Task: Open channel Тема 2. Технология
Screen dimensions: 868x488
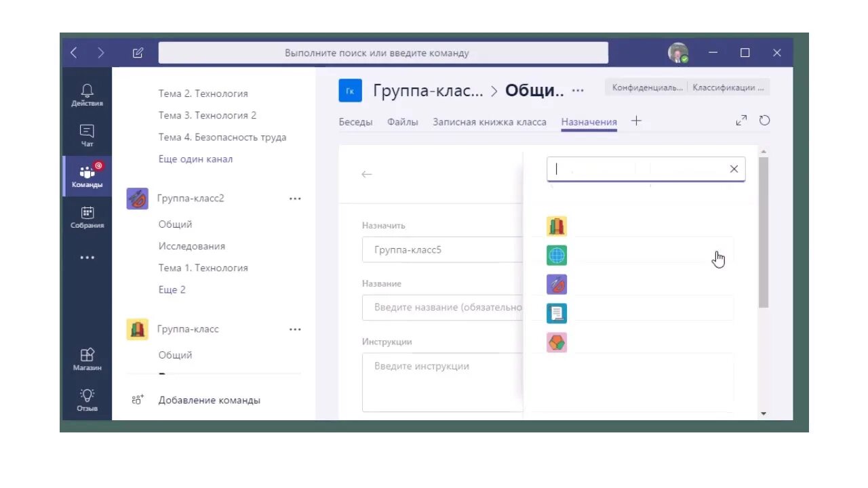Action: pyautogui.click(x=203, y=94)
